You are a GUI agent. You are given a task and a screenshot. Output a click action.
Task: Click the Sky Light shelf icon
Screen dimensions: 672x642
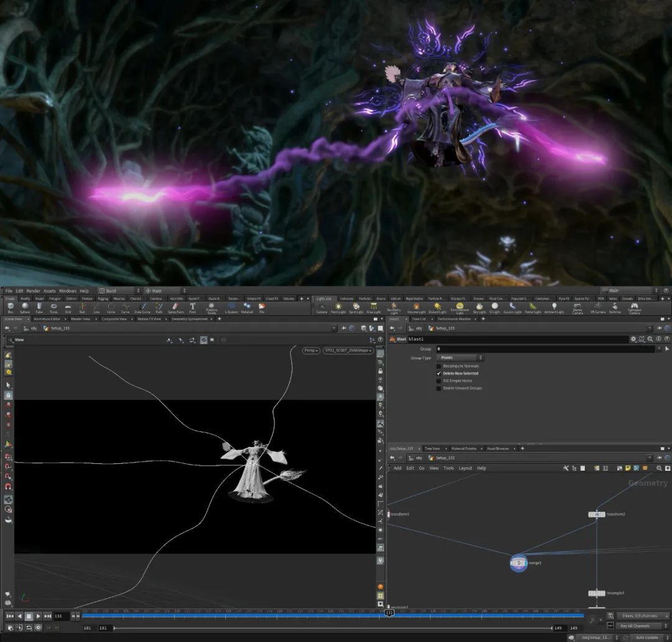478,306
